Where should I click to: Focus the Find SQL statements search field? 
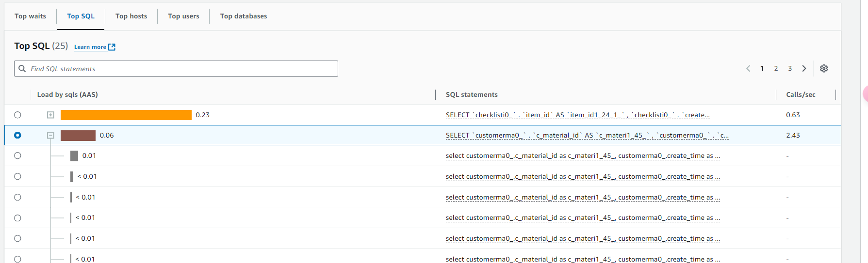coord(176,68)
